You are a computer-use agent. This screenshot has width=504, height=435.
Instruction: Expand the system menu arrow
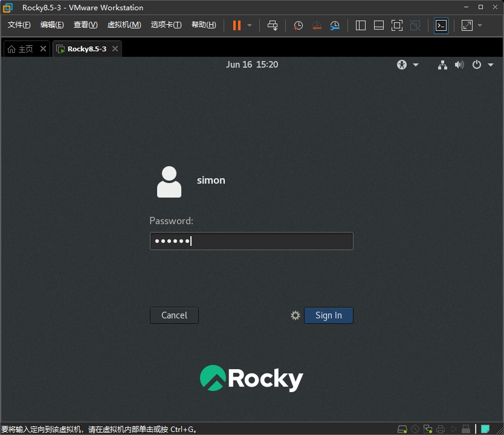coord(491,65)
